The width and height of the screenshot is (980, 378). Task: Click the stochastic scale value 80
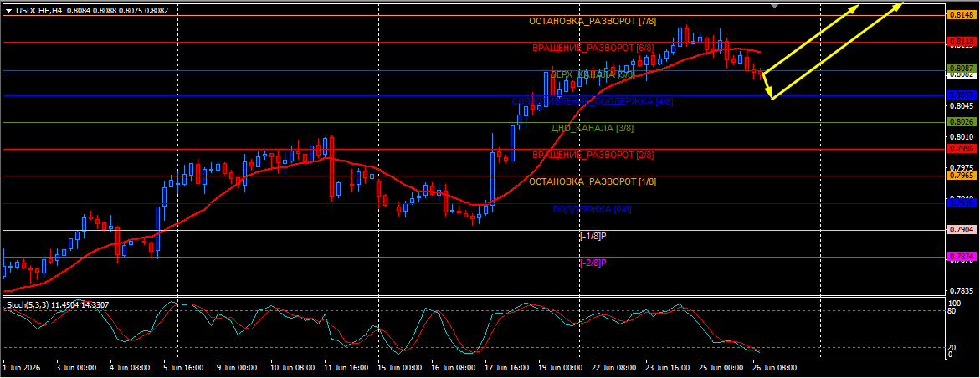pos(952,310)
